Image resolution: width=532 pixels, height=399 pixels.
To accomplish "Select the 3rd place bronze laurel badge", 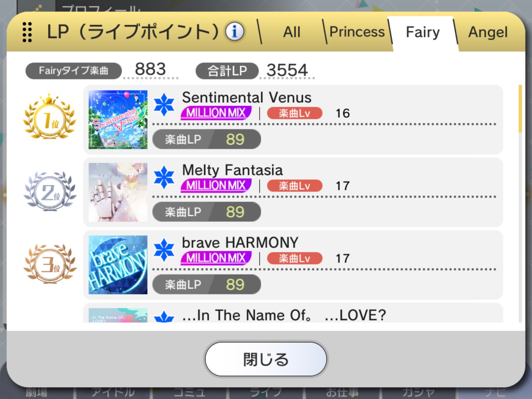I will [50, 264].
